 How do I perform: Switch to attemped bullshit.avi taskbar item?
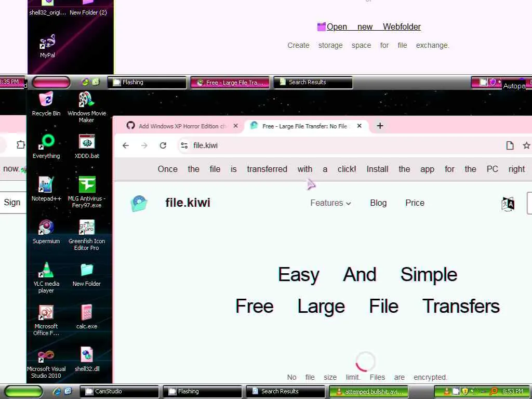[x=368, y=392]
